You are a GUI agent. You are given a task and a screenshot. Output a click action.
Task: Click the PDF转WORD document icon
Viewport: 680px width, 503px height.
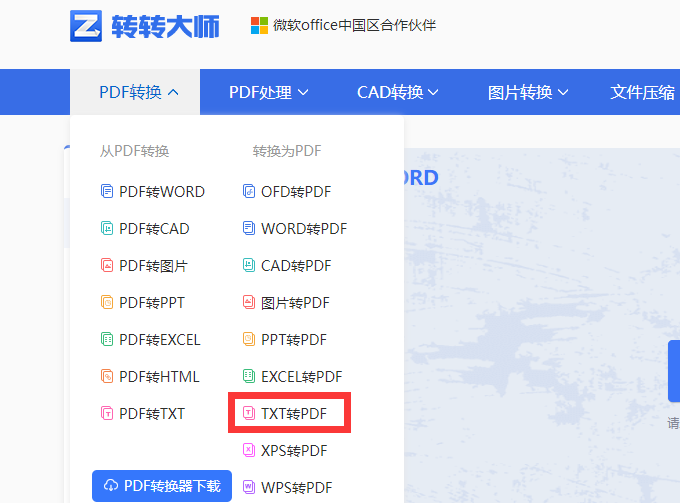[x=107, y=191]
